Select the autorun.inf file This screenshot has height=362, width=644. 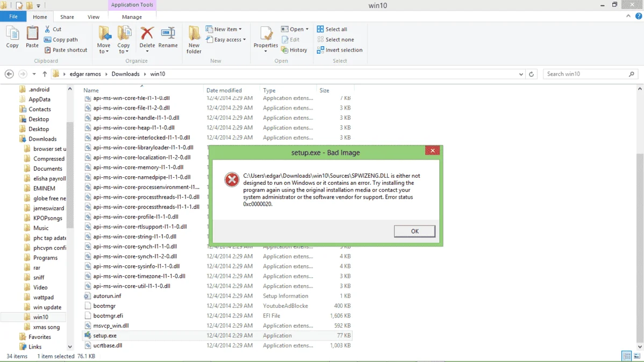(217, 295)
